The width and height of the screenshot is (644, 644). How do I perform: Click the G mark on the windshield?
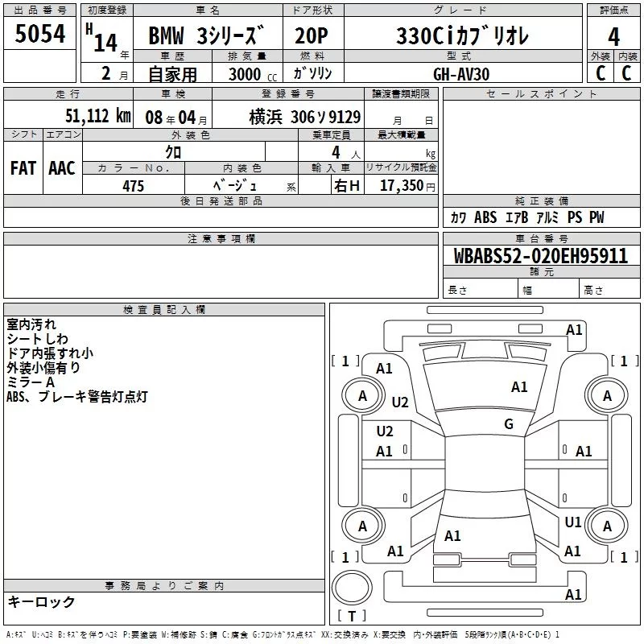(508, 424)
